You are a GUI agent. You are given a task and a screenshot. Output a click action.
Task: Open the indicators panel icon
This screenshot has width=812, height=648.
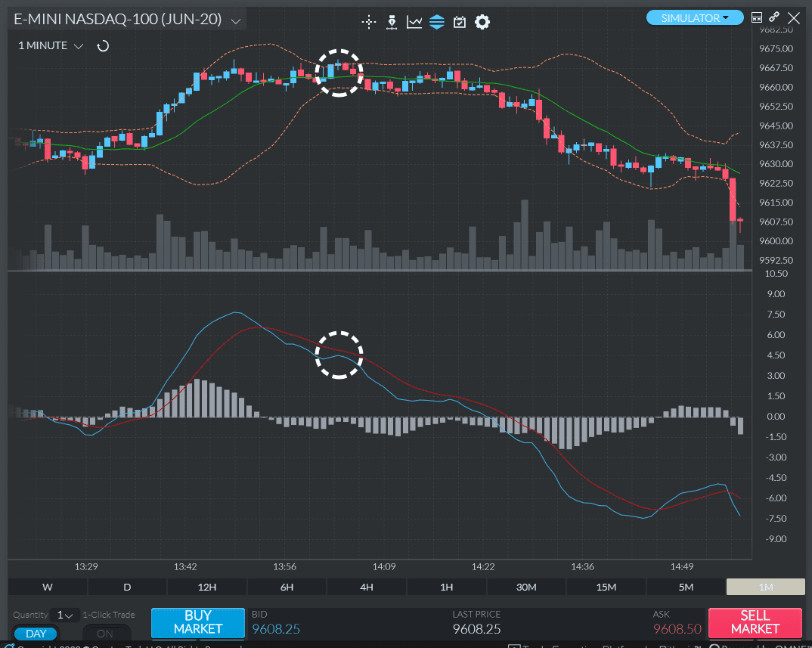(x=437, y=22)
